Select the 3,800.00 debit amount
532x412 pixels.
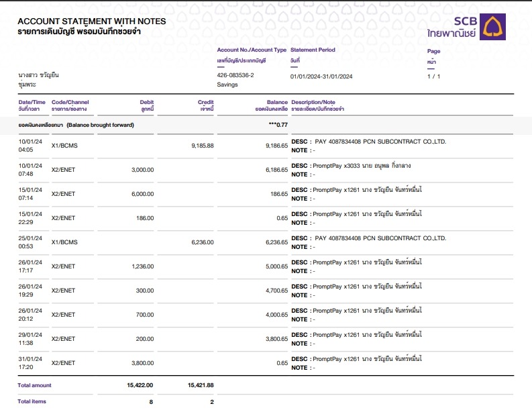click(142, 363)
